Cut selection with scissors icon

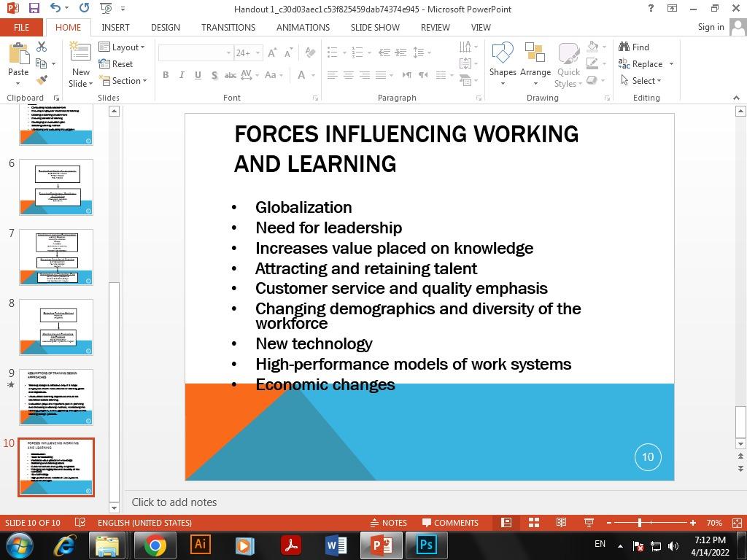click(x=42, y=47)
